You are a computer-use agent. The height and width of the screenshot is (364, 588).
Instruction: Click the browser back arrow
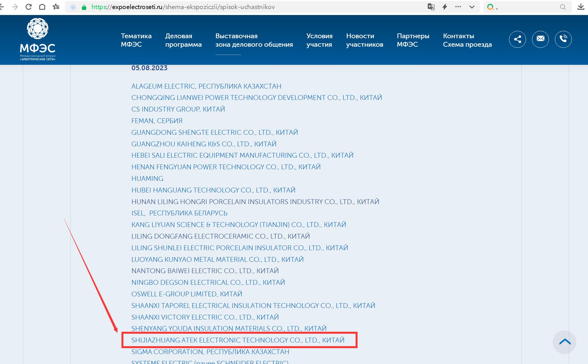pyautogui.click(x=2, y=7)
